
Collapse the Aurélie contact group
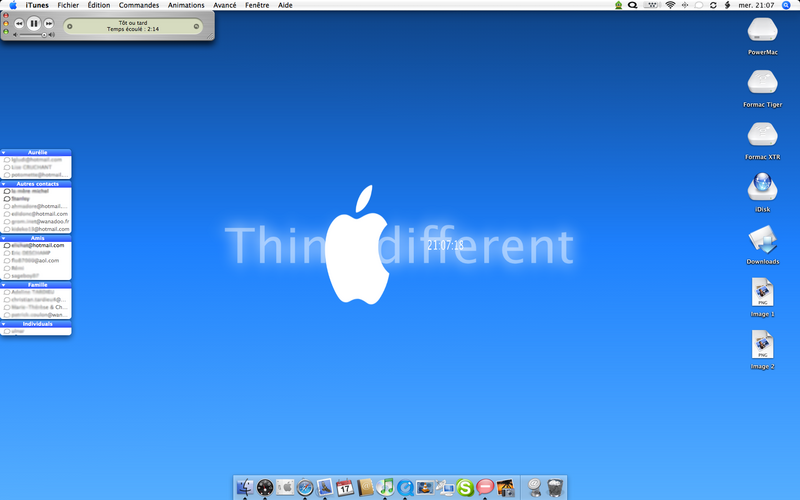pos(4,152)
